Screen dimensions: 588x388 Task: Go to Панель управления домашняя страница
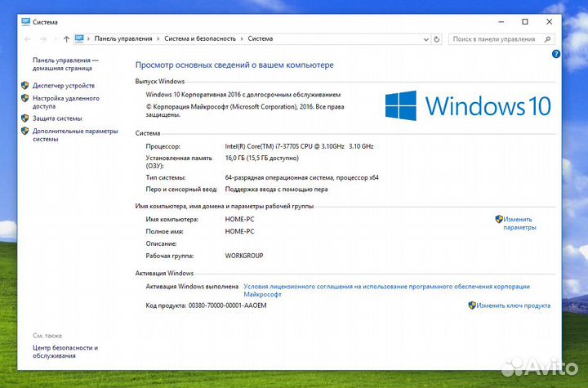point(65,65)
